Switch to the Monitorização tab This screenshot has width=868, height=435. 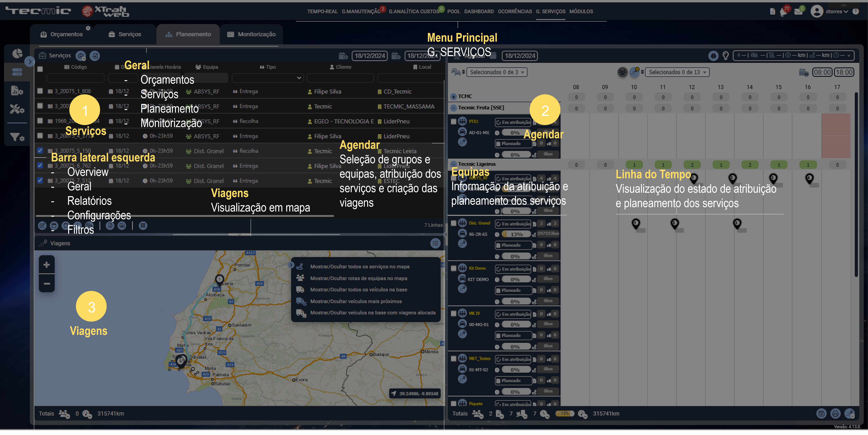pyautogui.click(x=251, y=34)
